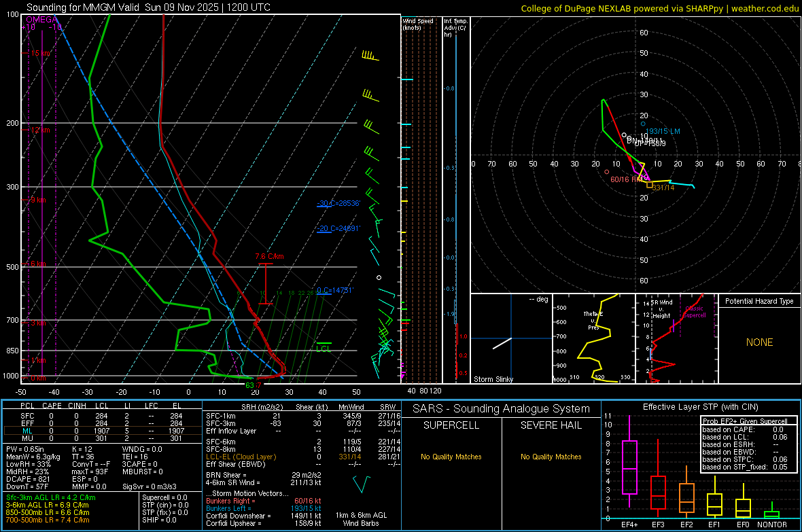The height and width of the screenshot is (532, 802).
Task: Click the Eff Shear (EBWD) row
Action: point(303,464)
